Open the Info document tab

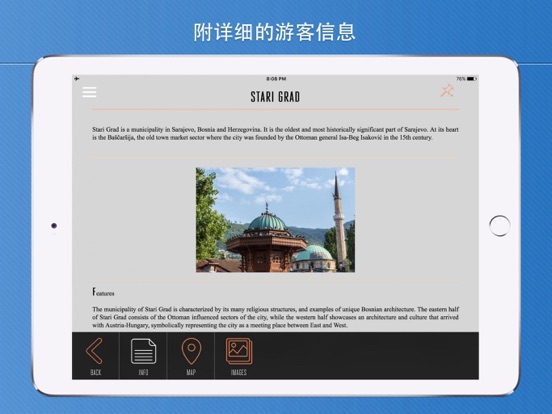(143, 356)
